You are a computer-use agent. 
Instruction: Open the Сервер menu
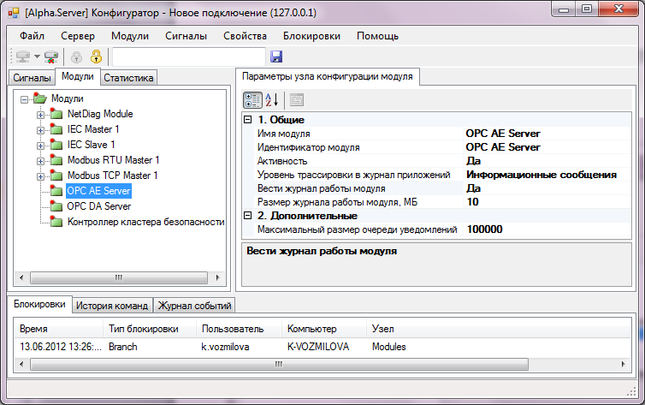(78, 36)
